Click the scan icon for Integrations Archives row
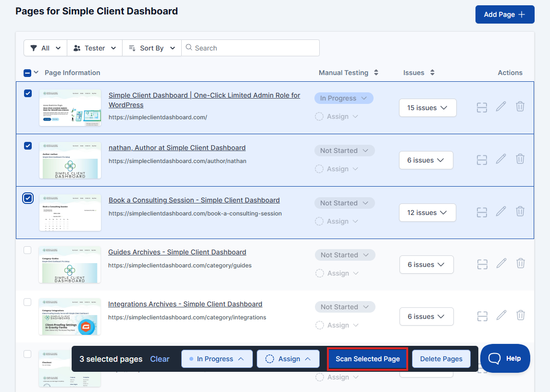Image resolution: width=550 pixels, height=392 pixels. [x=482, y=316]
